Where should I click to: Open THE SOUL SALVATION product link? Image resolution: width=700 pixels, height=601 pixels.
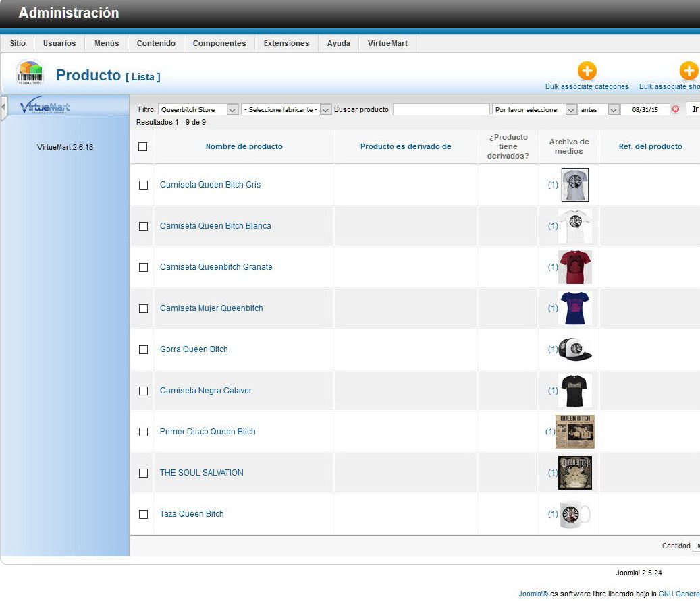click(201, 472)
